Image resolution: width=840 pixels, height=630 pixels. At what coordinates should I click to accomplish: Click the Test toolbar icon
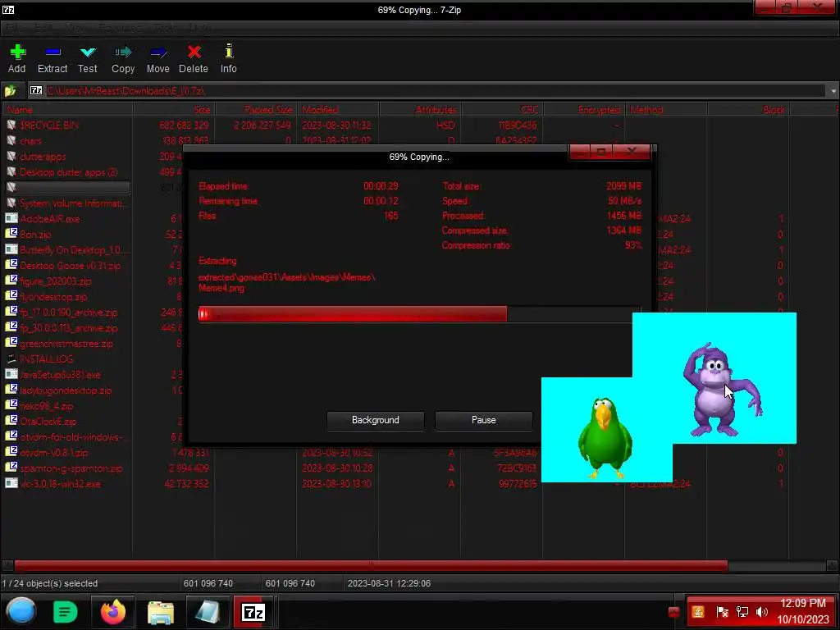point(87,52)
